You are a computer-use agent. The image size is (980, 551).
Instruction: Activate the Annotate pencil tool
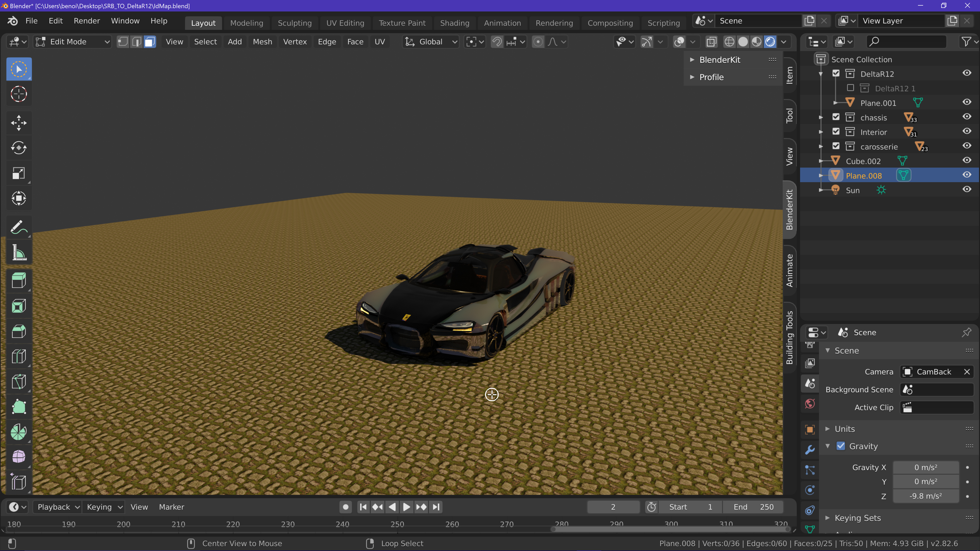[19, 227]
